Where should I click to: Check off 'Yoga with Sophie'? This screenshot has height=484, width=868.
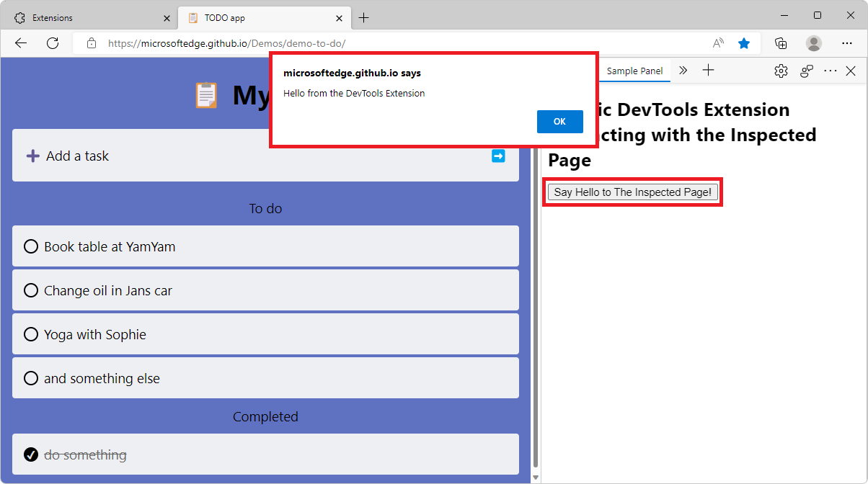click(30, 334)
